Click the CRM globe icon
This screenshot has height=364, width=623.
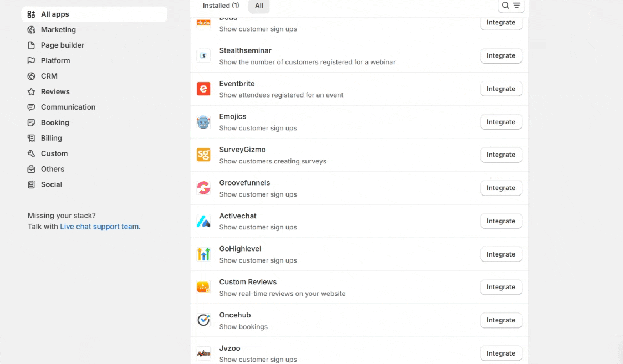(31, 76)
